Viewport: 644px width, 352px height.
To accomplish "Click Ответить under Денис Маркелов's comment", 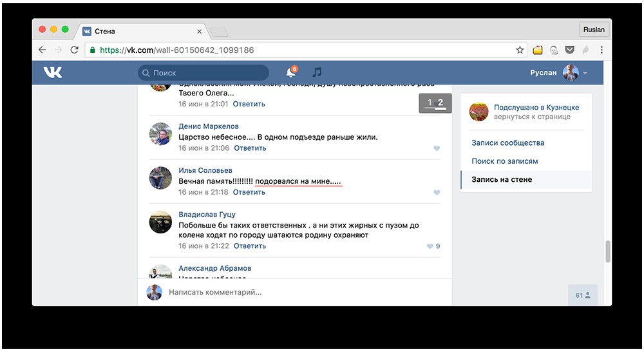I will [250, 148].
